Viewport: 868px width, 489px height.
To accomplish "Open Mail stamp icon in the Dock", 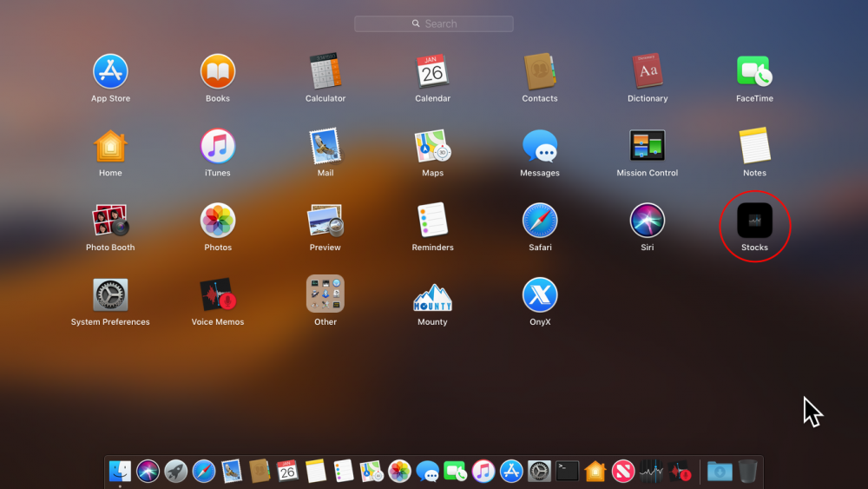I will point(232,472).
